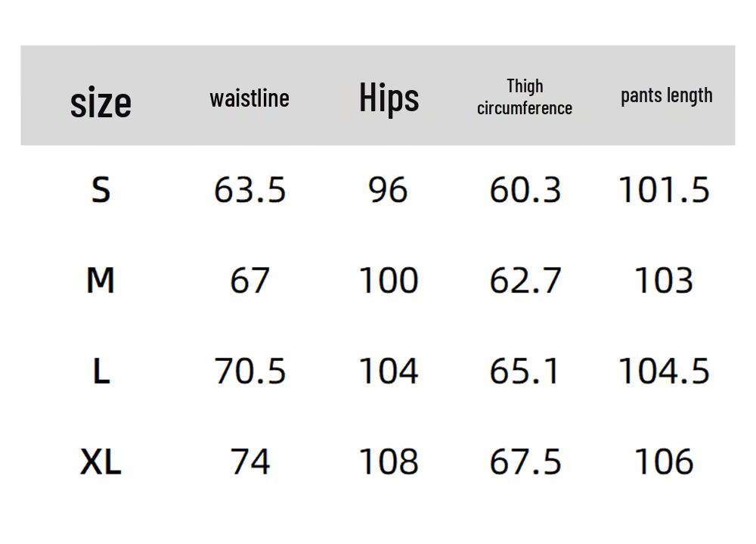Image resolution: width=756 pixels, height=544 pixels.
Task: Select the XL size row label
Action: click(101, 462)
